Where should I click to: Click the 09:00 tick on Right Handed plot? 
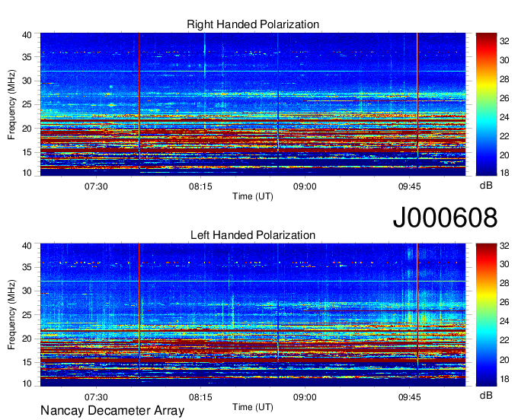[305, 186]
